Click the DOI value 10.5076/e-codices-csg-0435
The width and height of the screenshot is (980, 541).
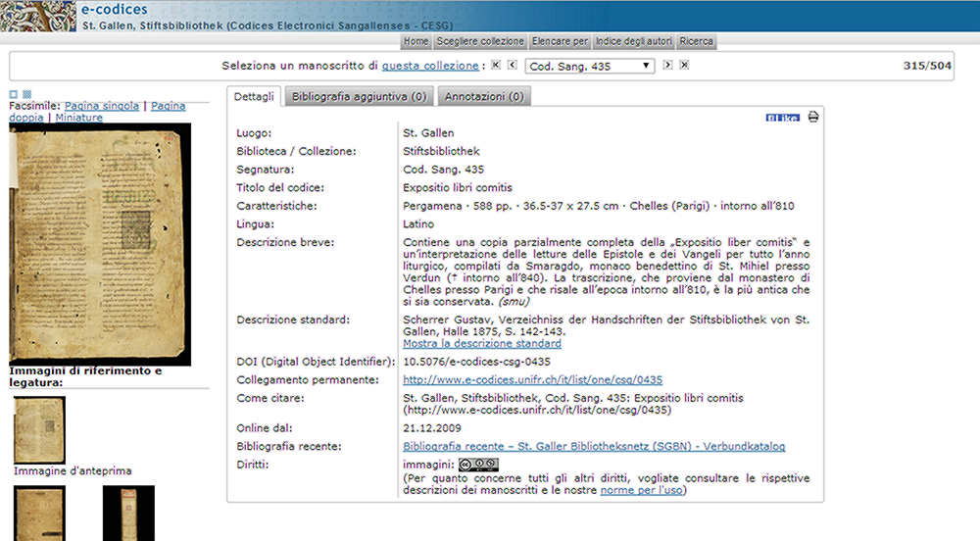tap(477, 362)
